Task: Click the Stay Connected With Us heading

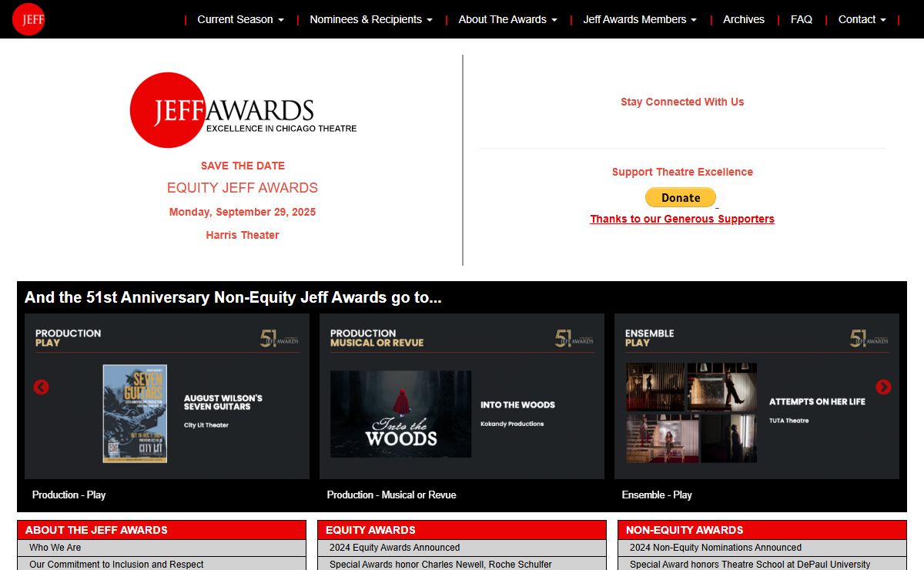Action: point(682,102)
